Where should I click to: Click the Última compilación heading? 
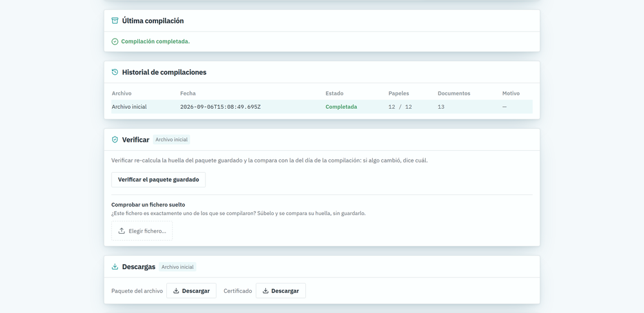(x=153, y=21)
